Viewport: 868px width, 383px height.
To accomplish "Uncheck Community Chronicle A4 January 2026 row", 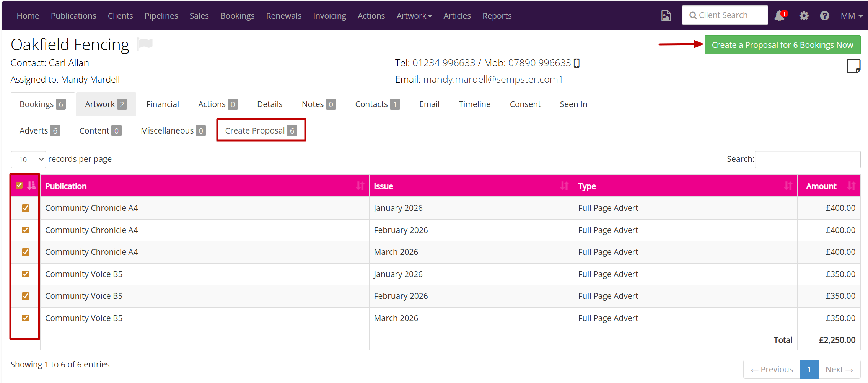I will pyautogui.click(x=26, y=208).
